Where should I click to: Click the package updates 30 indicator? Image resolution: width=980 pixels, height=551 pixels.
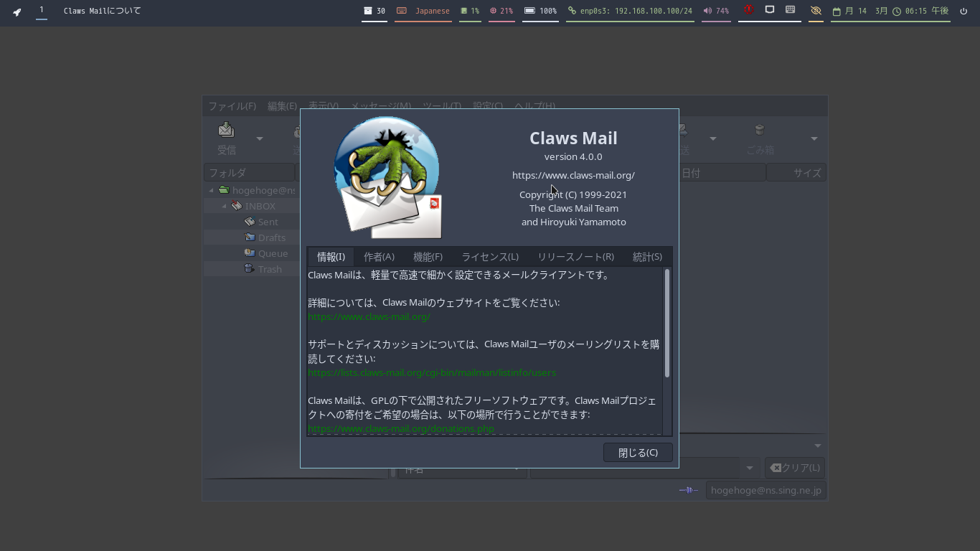(374, 11)
